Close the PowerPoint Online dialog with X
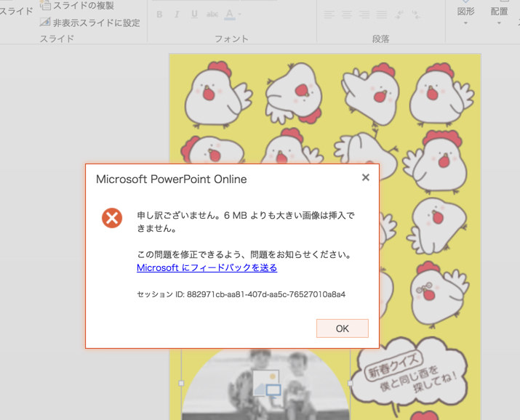 click(x=365, y=177)
